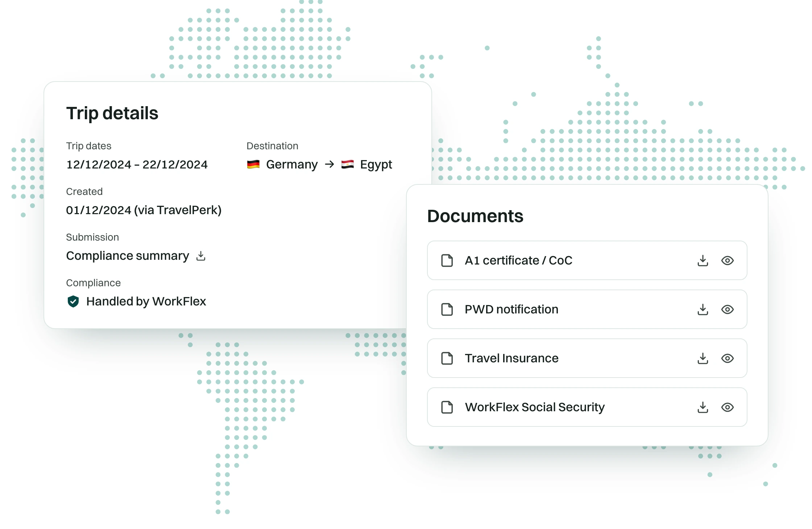The image size is (812, 529).
Task: View the PWD notification with eye icon
Action: pyautogui.click(x=727, y=309)
